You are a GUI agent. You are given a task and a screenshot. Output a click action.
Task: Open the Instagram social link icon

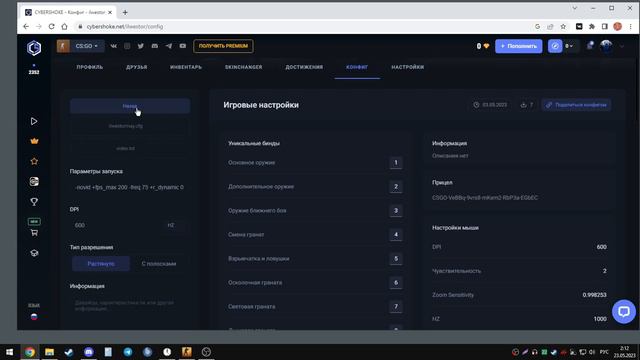(x=127, y=46)
